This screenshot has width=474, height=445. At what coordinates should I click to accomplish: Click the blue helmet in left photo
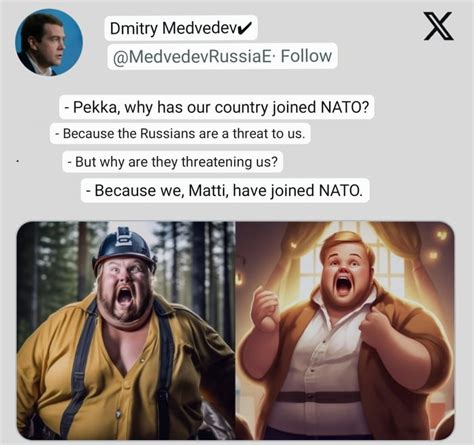[125, 246]
